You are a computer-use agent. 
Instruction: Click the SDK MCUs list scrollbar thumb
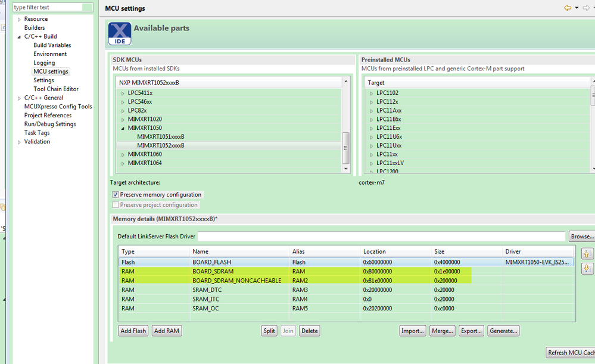pos(345,148)
